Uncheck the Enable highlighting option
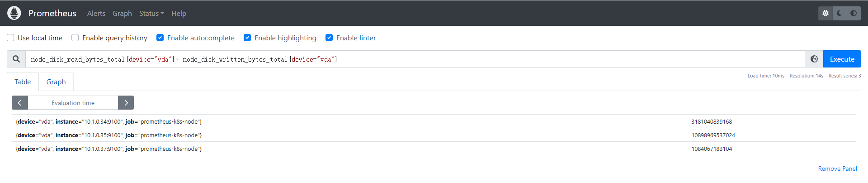Screen dimensions: 868x183 [247, 38]
